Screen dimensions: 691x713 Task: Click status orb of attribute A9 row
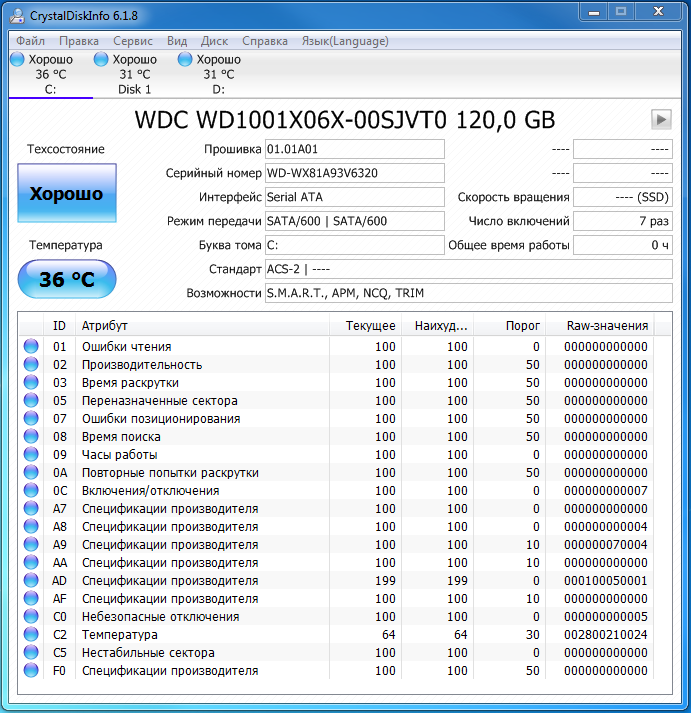(31, 544)
